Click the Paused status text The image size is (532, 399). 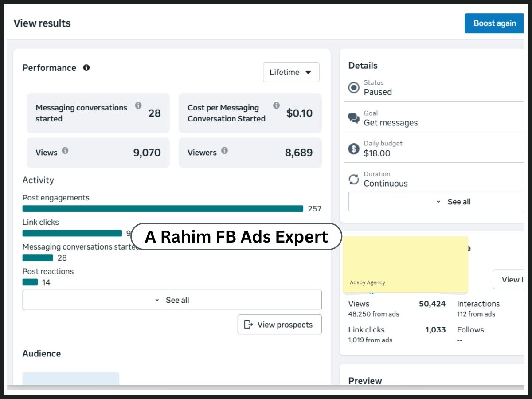pyautogui.click(x=378, y=92)
